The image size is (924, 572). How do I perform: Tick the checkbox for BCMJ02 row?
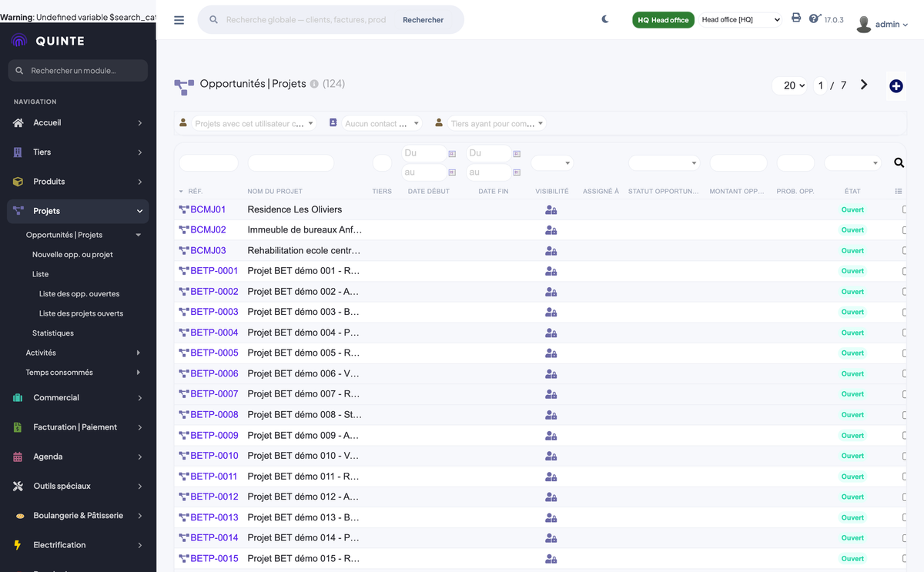point(906,229)
